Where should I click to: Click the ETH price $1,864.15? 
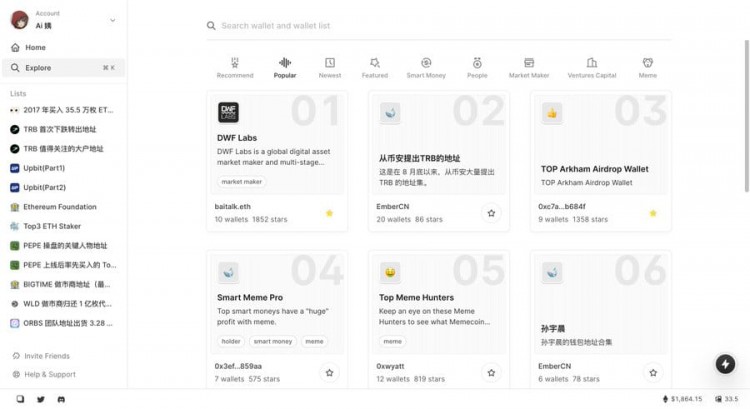pos(682,399)
